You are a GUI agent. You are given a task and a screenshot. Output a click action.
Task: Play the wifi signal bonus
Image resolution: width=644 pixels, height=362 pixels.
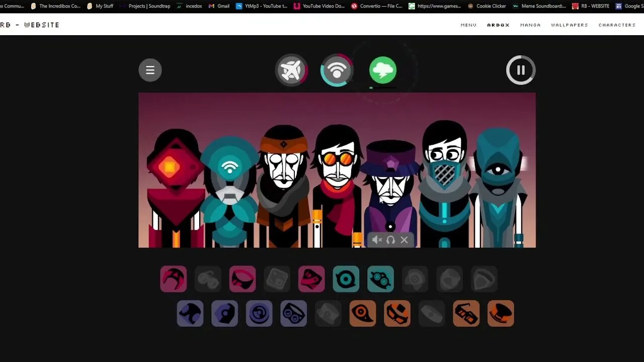(337, 70)
